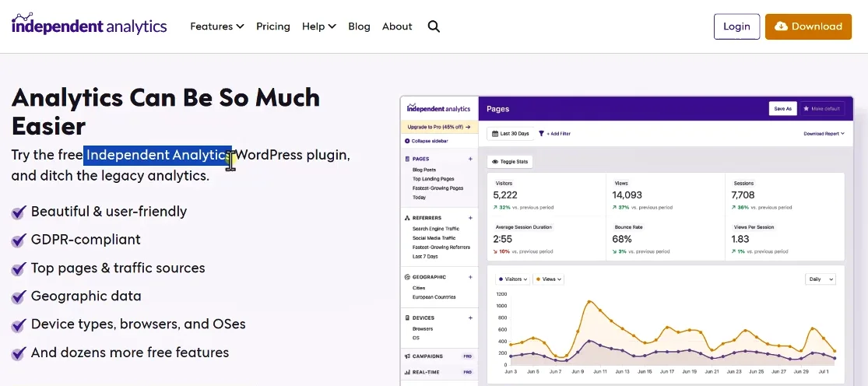The height and width of the screenshot is (386, 868).
Task: Select Search Engine Traffic report
Action: (436, 229)
